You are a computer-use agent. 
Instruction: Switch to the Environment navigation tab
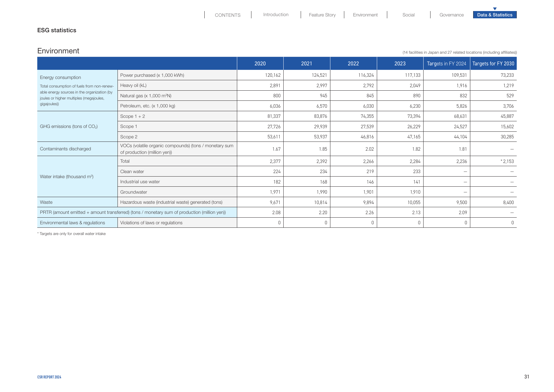(x=365, y=15)
